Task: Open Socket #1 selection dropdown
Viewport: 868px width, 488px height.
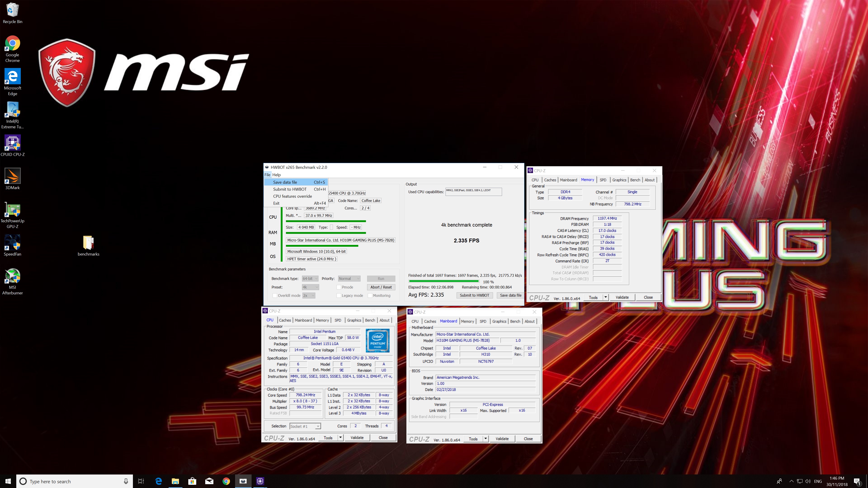Action: pos(305,426)
